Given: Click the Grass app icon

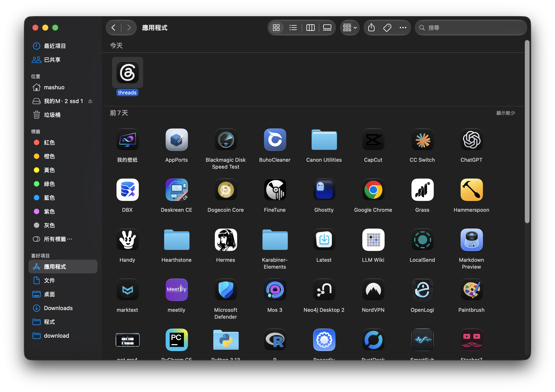Looking at the screenshot, I should point(422,190).
